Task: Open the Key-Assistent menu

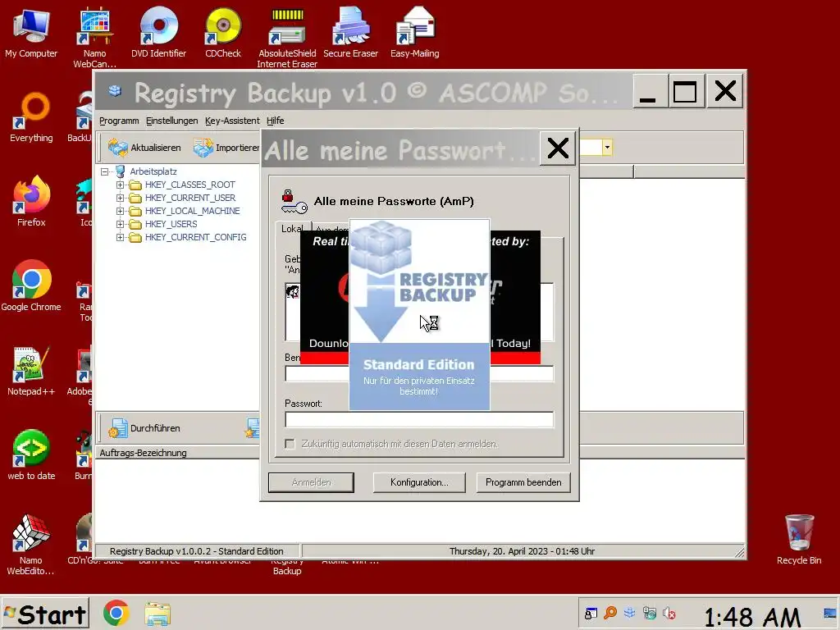Action: tap(232, 121)
